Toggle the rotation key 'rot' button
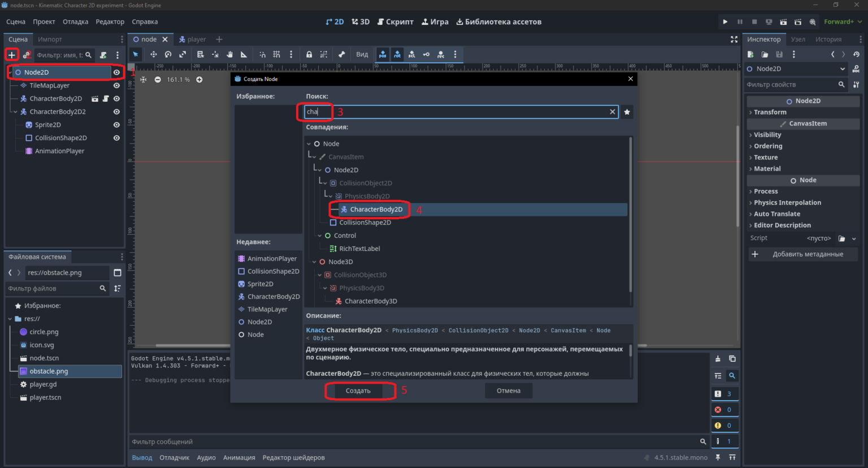 397,54
